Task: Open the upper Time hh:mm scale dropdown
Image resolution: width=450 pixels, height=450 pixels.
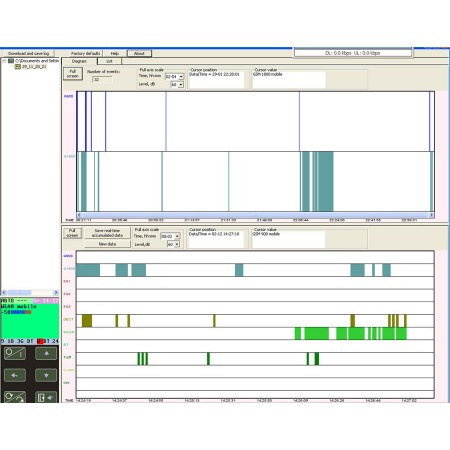Action: pyautogui.click(x=181, y=77)
